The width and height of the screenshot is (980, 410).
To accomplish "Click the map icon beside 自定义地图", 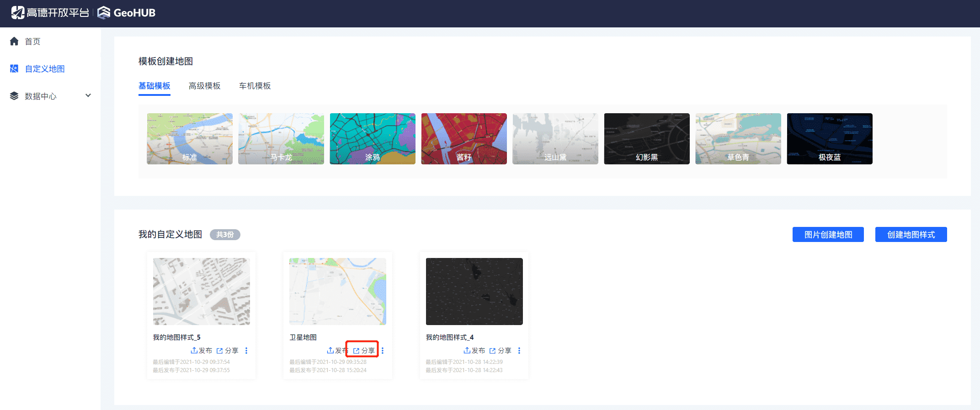I will [14, 68].
